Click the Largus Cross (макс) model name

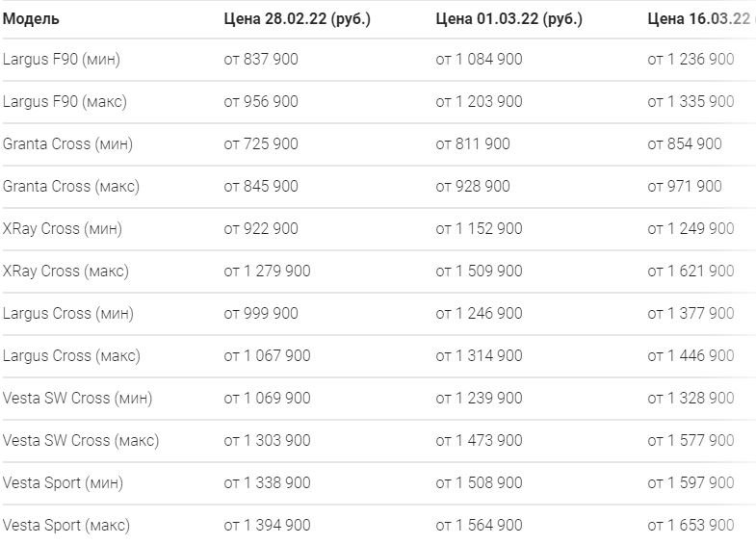71,356
